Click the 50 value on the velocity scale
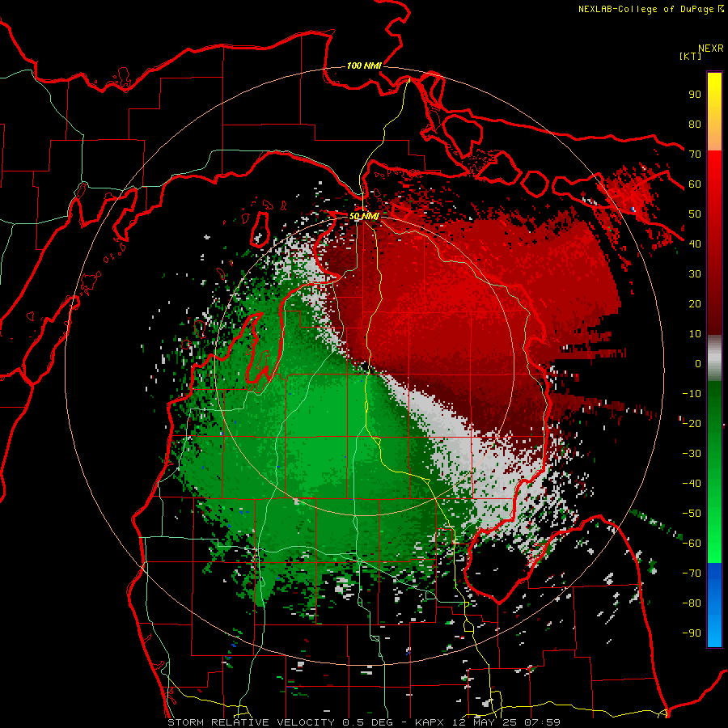Viewport: 728px width, 728px height. [695, 214]
